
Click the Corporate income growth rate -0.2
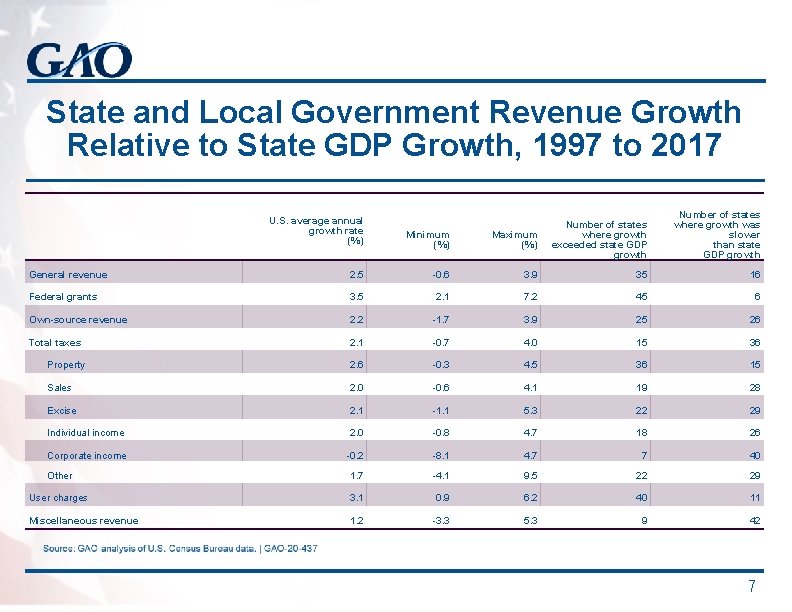(x=355, y=455)
